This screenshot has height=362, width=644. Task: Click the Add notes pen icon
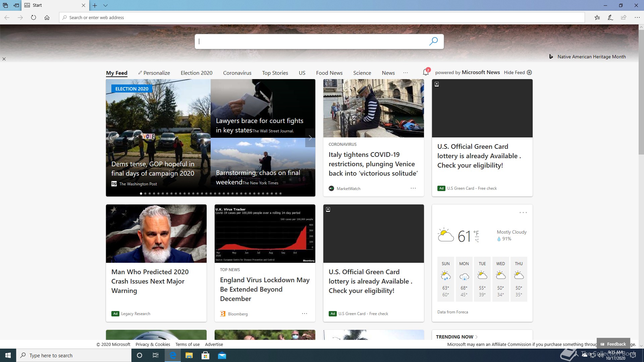[610, 17]
